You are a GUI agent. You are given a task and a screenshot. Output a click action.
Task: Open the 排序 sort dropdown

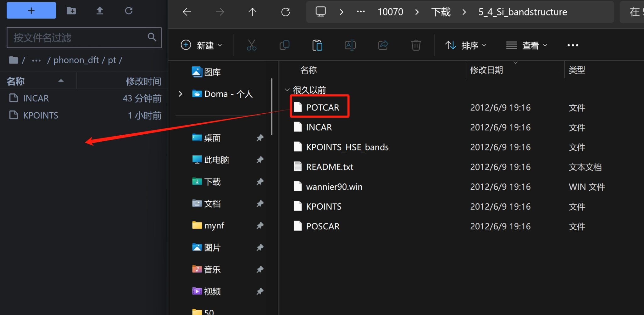point(466,45)
